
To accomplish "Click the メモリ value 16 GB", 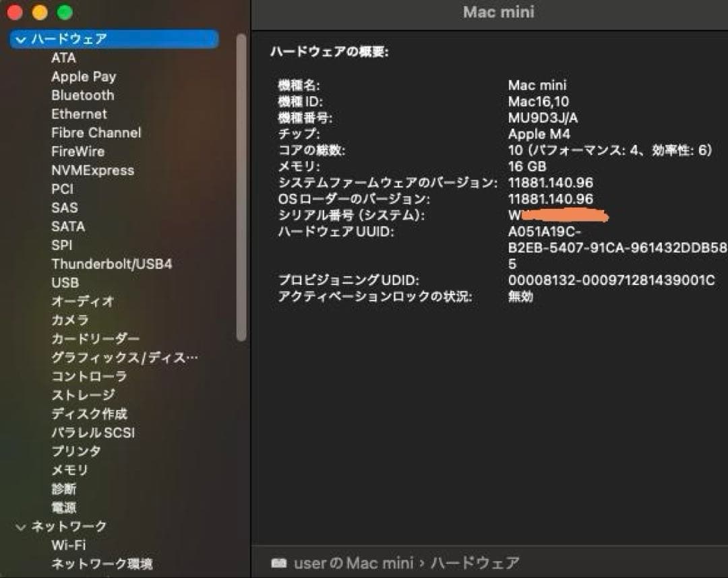I will coord(527,166).
